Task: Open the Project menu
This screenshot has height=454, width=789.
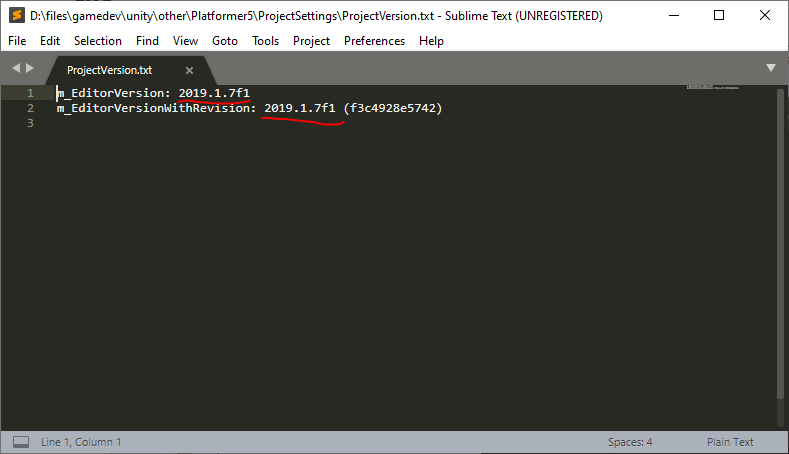Action: click(311, 41)
